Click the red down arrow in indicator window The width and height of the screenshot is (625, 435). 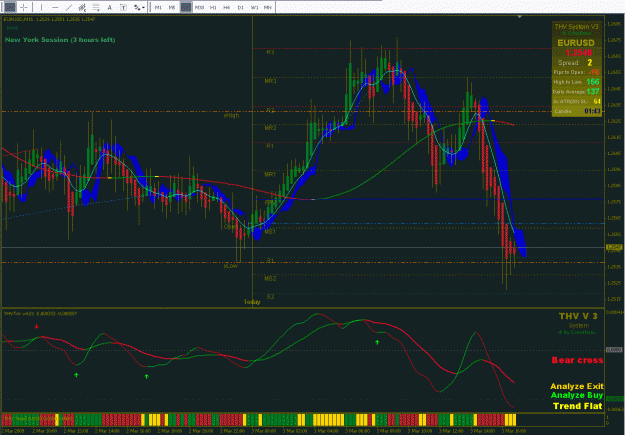coord(37,327)
